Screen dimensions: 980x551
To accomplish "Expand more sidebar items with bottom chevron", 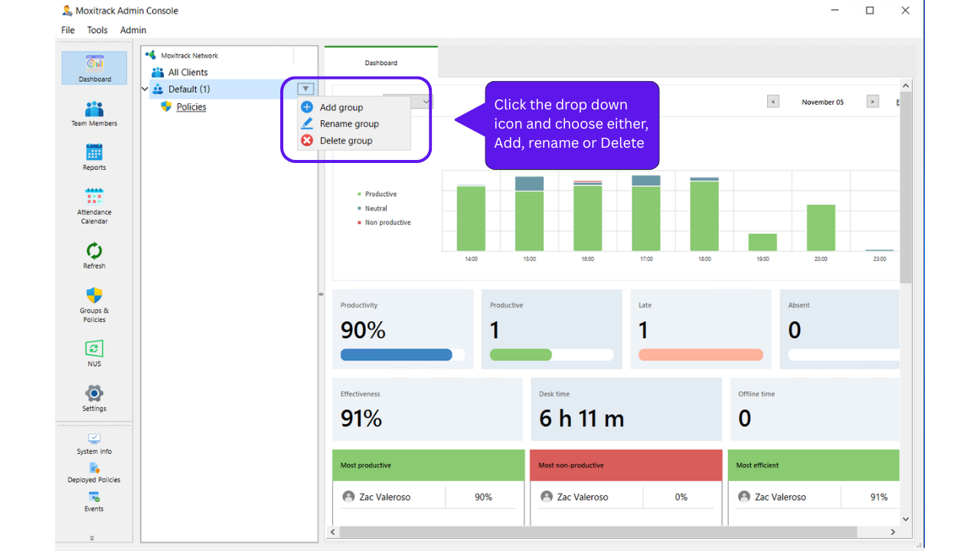I will (x=92, y=538).
